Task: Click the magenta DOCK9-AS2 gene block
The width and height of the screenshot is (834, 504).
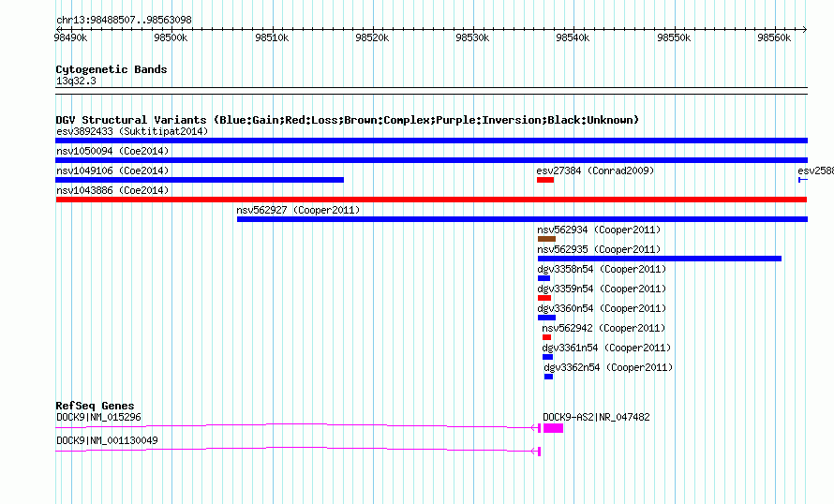Action: [x=553, y=428]
